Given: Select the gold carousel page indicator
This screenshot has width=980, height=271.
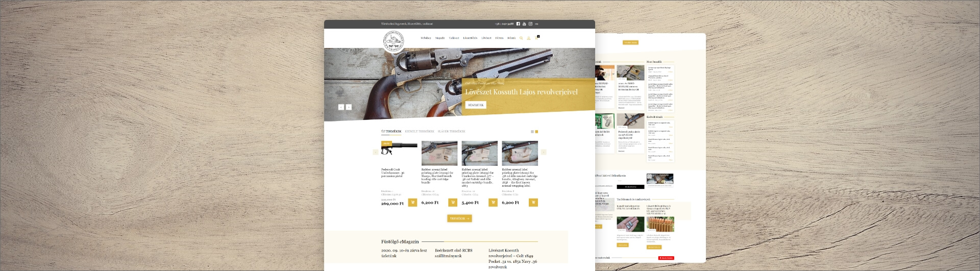Looking at the screenshot, I should tap(536, 132).
